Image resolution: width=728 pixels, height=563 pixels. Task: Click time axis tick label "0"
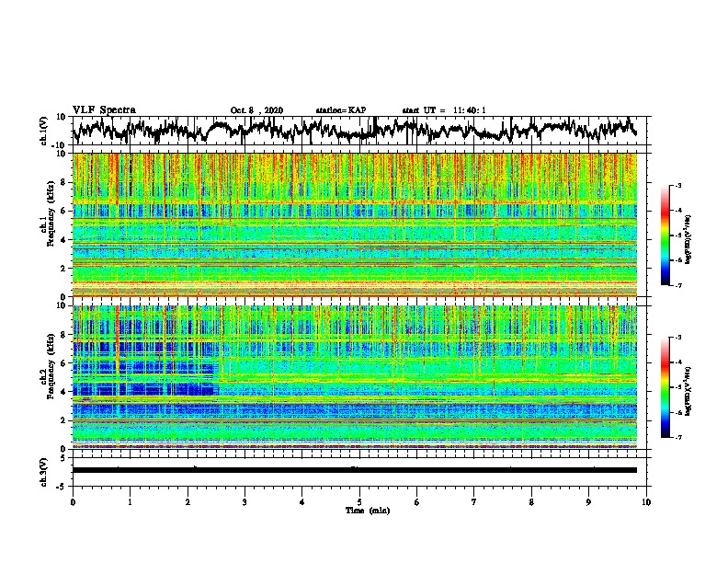[x=73, y=502]
